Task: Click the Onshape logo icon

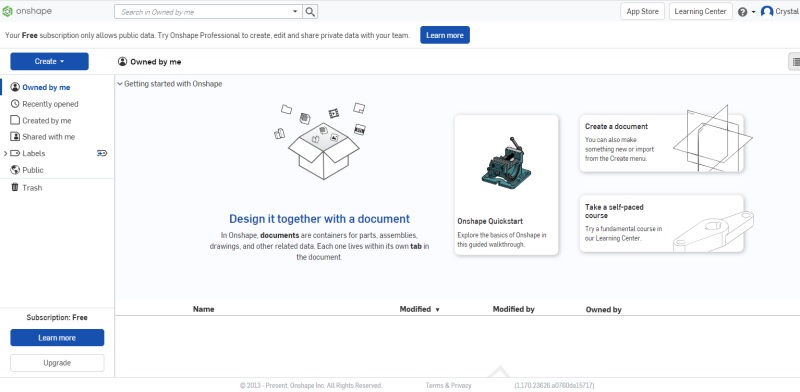Action: 7,11
